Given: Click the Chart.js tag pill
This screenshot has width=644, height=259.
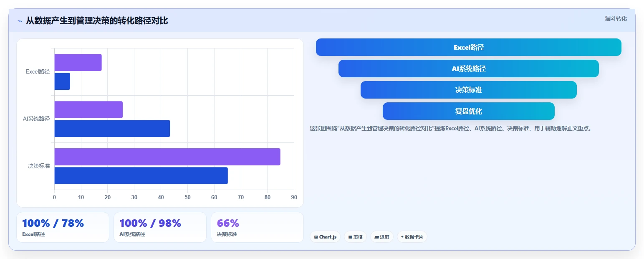Looking at the screenshot, I should pos(325,237).
